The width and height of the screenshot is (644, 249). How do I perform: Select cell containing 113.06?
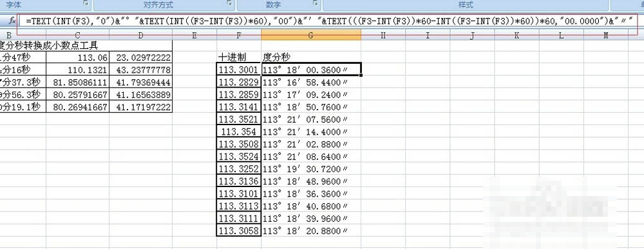[x=78, y=57]
